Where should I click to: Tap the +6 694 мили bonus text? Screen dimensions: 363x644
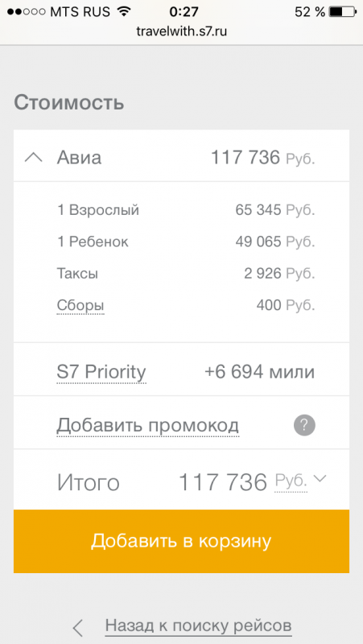coord(259,372)
